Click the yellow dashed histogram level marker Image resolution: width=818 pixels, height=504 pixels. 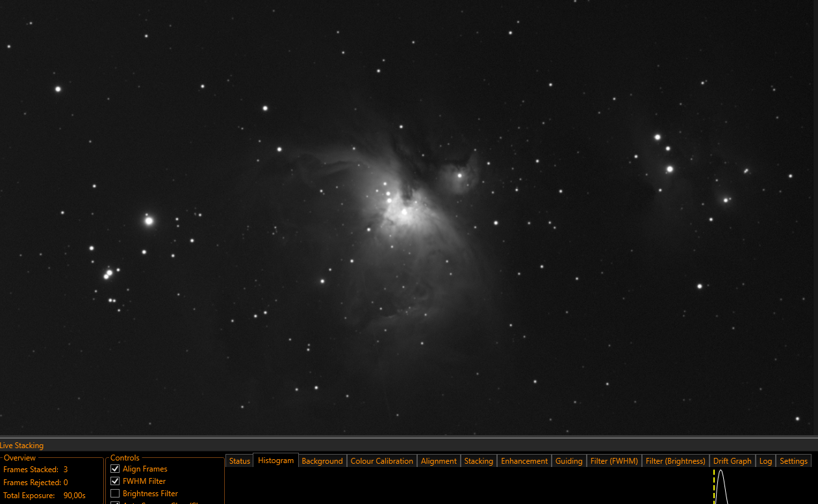(x=713, y=487)
